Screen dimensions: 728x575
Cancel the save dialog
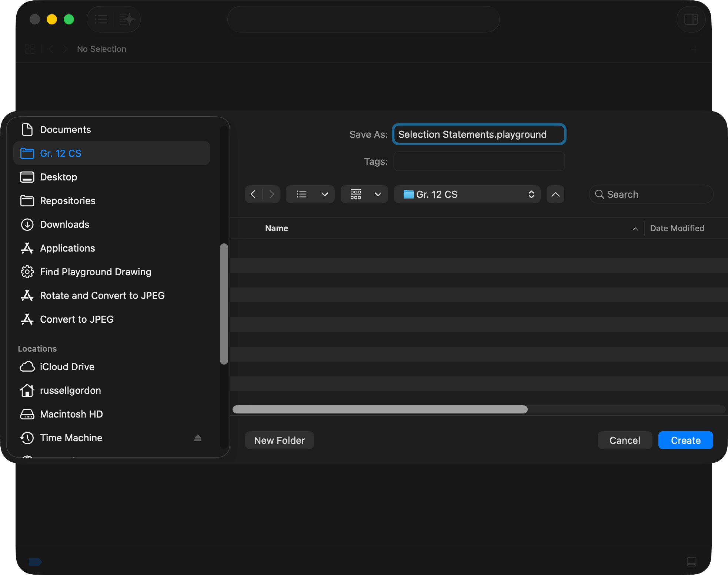click(x=624, y=440)
